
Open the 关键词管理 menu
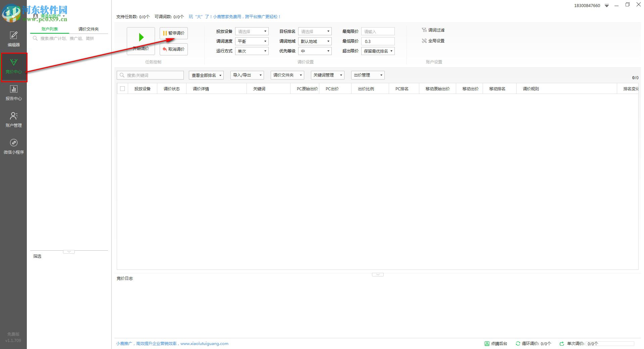click(x=328, y=75)
